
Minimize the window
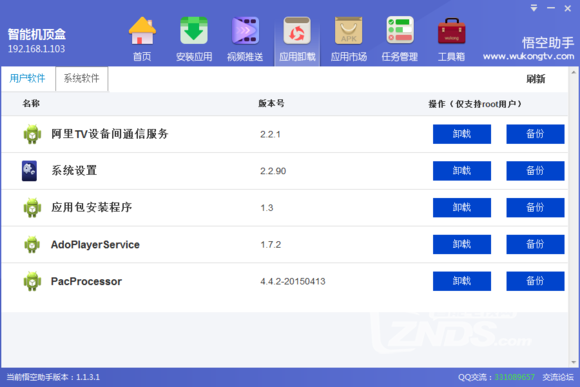[551, 8]
